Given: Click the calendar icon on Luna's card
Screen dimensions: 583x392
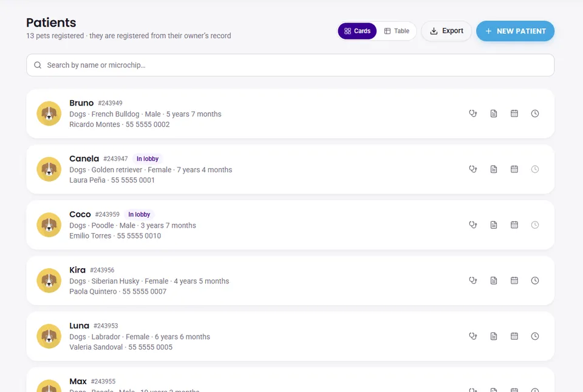Looking at the screenshot, I should 514,336.
